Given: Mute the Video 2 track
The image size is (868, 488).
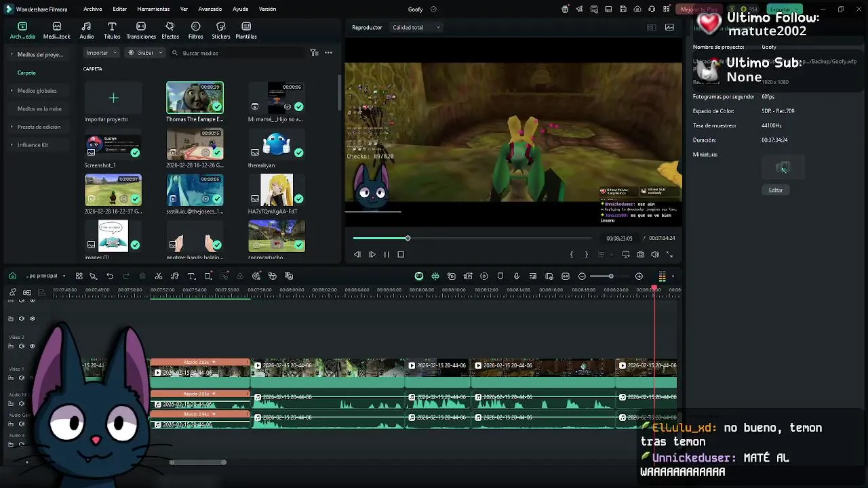Looking at the screenshot, I should (21, 346).
